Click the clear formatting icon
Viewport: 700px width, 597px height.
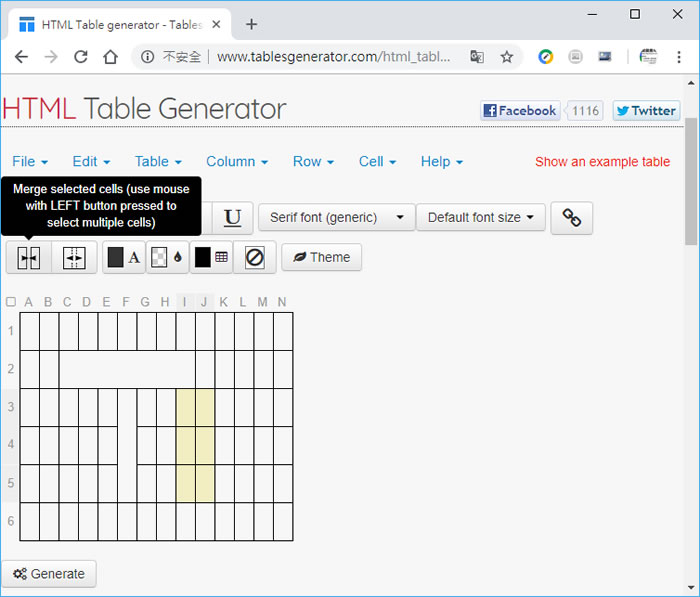click(254, 258)
